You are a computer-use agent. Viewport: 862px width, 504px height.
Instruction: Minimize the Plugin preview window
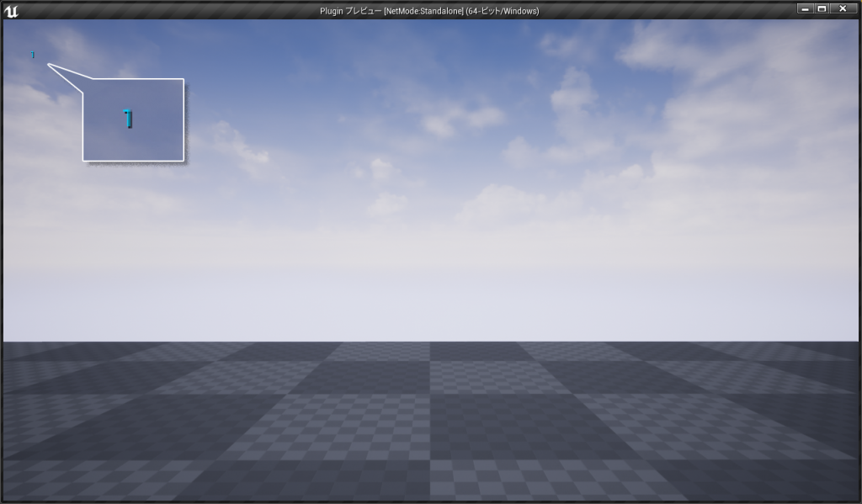click(x=805, y=8)
